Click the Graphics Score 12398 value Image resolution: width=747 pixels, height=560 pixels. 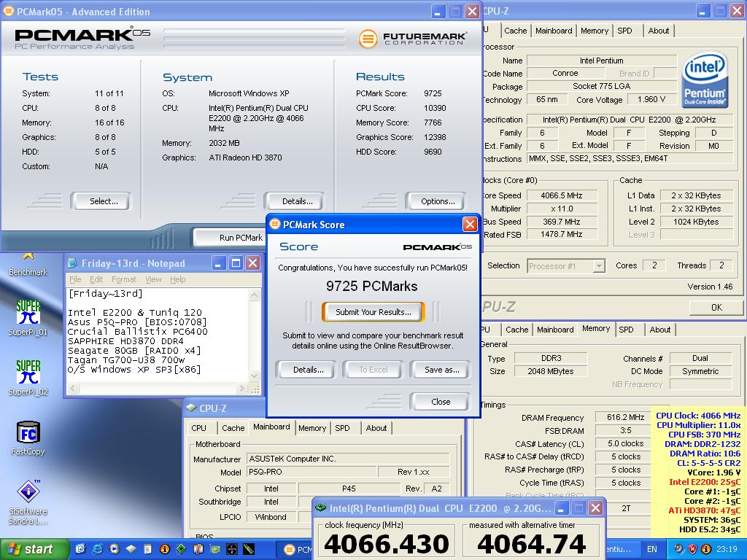435,137
